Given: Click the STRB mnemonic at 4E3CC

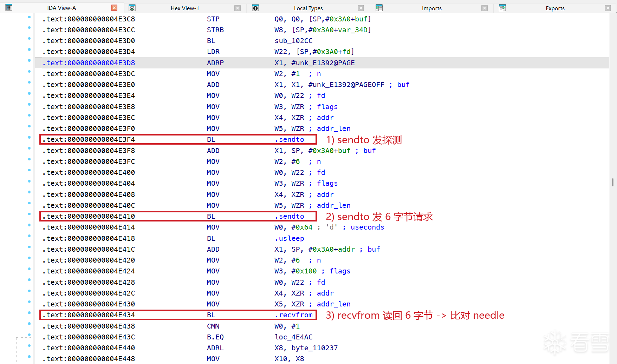Looking at the screenshot, I should (215, 30).
